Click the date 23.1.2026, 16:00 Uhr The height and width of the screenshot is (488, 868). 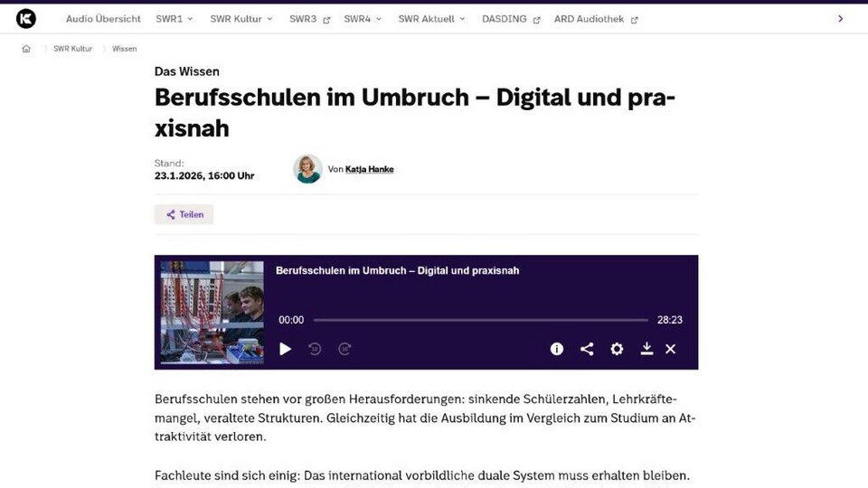point(204,176)
